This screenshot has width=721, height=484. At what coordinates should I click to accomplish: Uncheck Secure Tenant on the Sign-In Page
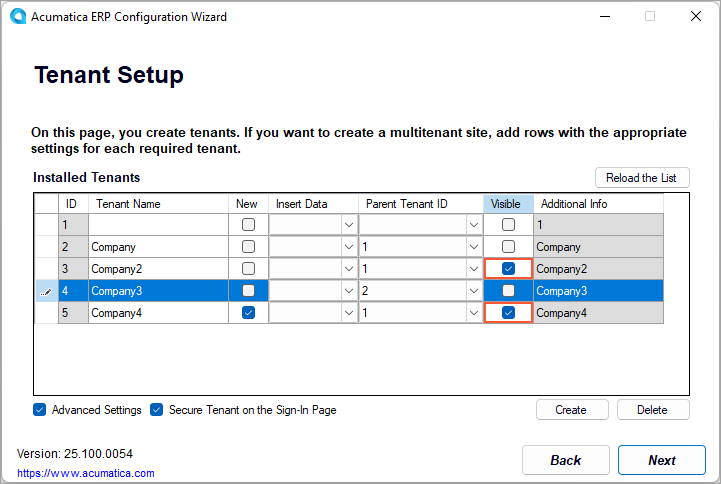(156, 410)
